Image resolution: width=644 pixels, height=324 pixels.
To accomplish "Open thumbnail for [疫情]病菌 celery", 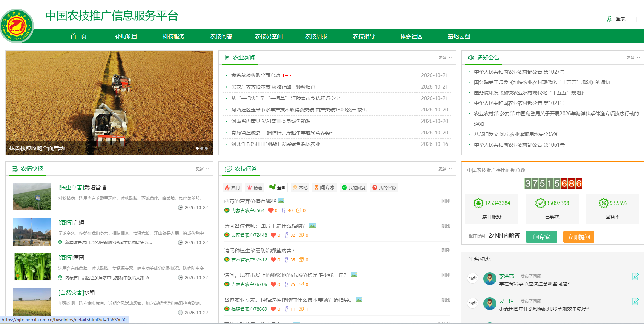I will point(32,266).
